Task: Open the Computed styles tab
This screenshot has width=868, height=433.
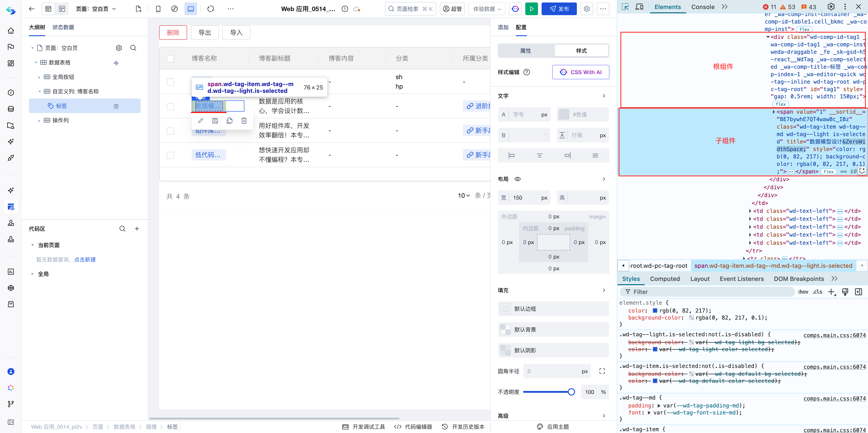Action: [665, 279]
